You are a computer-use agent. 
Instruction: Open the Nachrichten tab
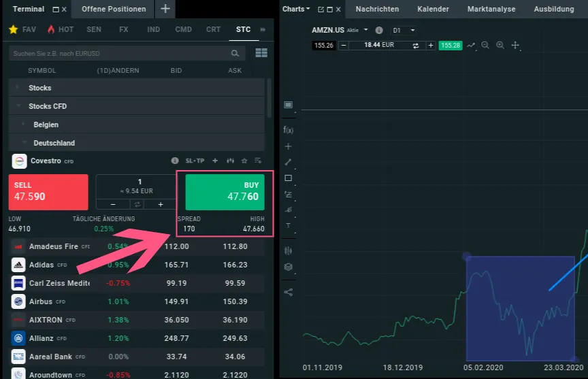coord(377,9)
